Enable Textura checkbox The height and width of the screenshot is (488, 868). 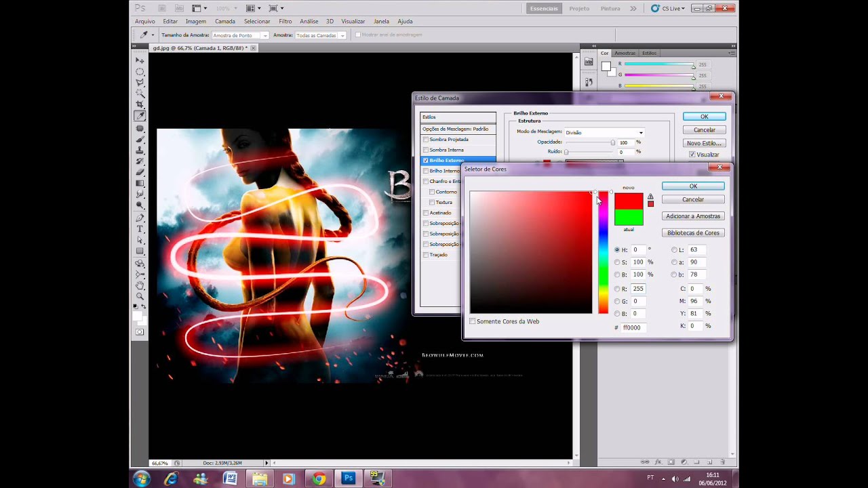point(432,202)
